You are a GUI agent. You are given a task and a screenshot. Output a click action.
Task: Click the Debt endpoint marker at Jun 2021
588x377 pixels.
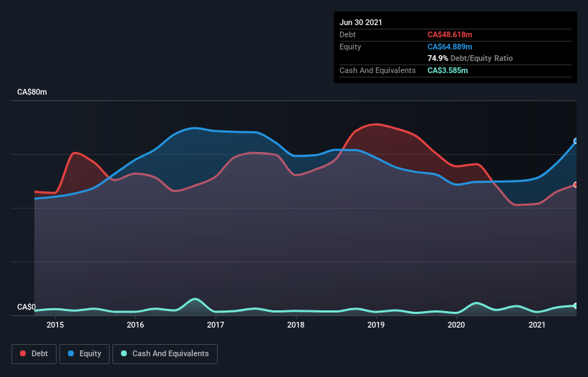click(576, 185)
